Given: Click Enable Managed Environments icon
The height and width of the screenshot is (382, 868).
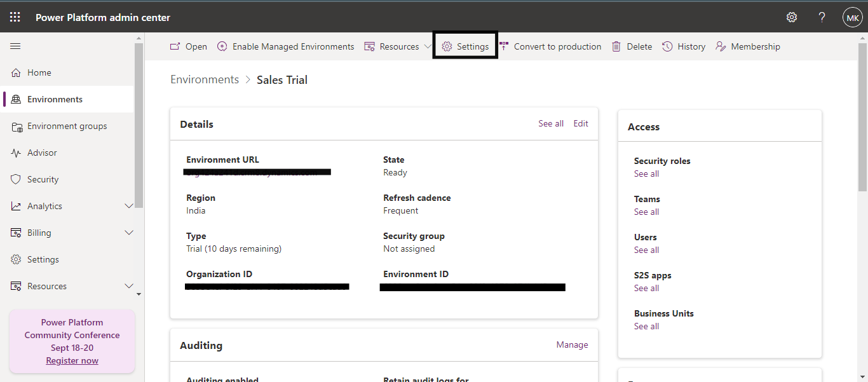Looking at the screenshot, I should 222,46.
